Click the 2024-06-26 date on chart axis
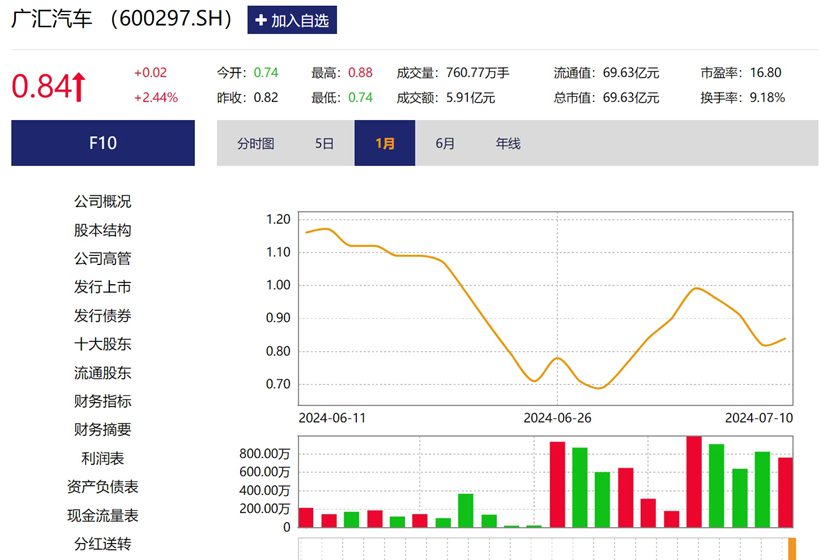 [557, 418]
